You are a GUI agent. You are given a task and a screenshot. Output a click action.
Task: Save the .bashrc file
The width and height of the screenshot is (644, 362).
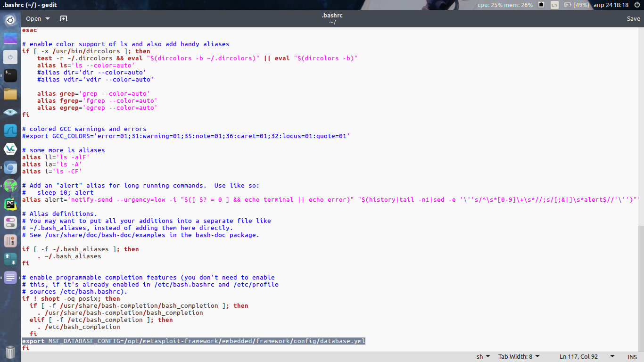click(633, 18)
